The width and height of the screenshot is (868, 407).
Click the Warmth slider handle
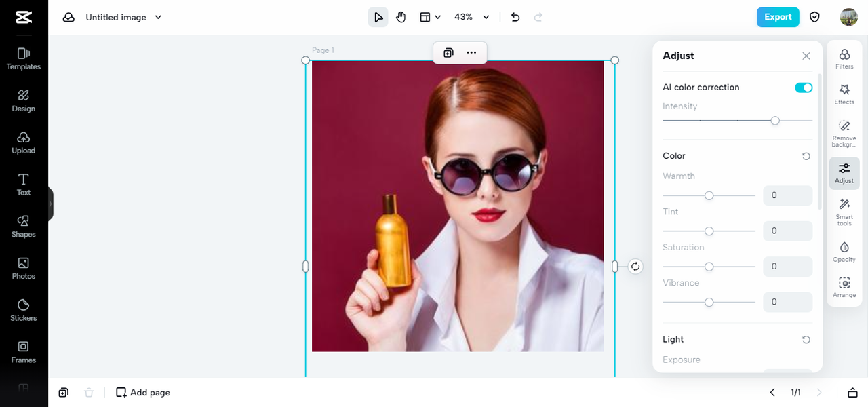tap(709, 195)
